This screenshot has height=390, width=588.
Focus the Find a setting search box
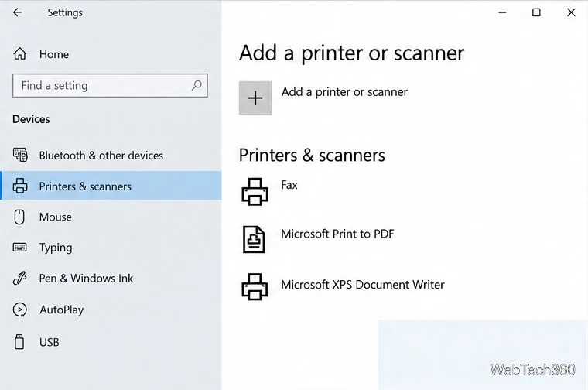[x=110, y=85]
